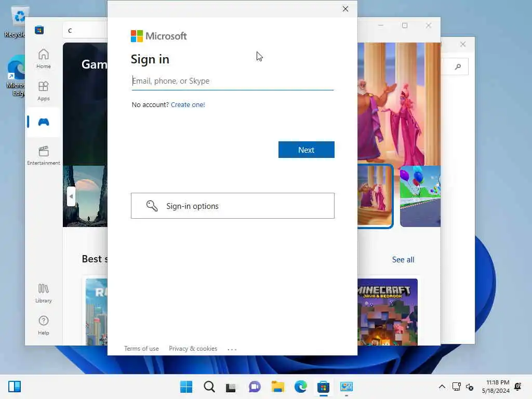Click Microsoft Store taskbar icon
Image resolution: width=532 pixels, height=399 pixels.
[x=323, y=387]
